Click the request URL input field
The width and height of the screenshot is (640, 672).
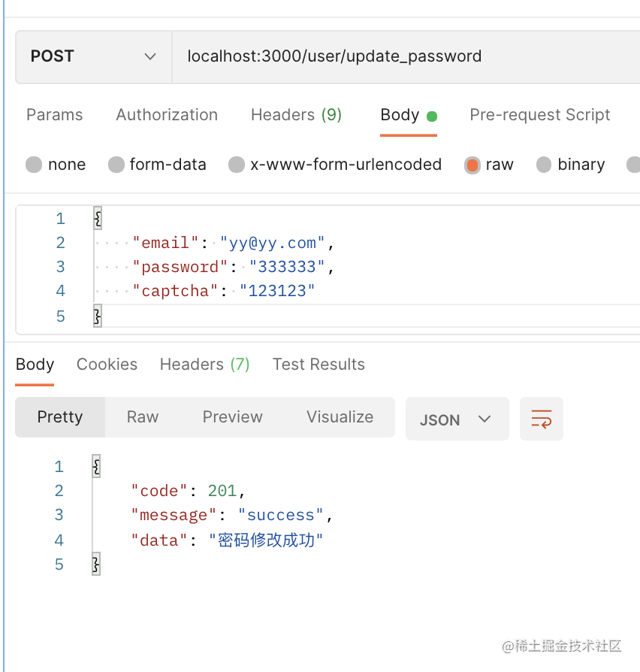coord(406,56)
